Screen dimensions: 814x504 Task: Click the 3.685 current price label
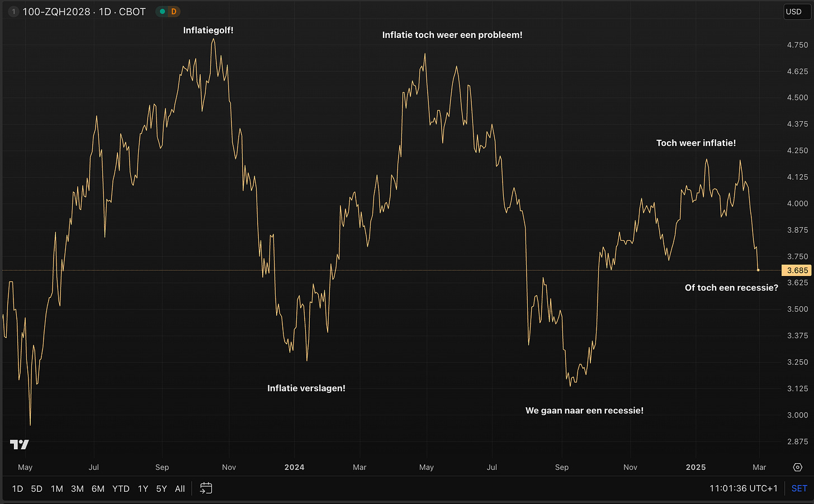pos(797,270)
